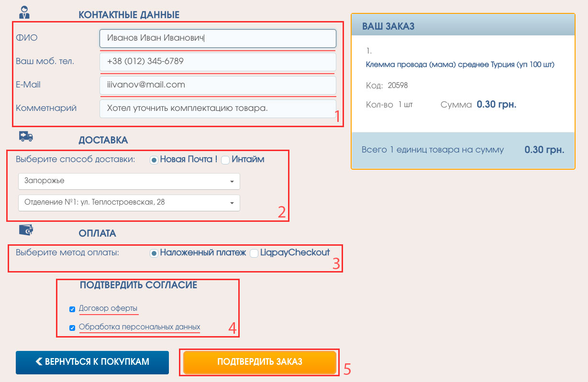The image size is (588, 382).
Task: Open the city dropdown showing Запорожье
Action: (129, 182)
